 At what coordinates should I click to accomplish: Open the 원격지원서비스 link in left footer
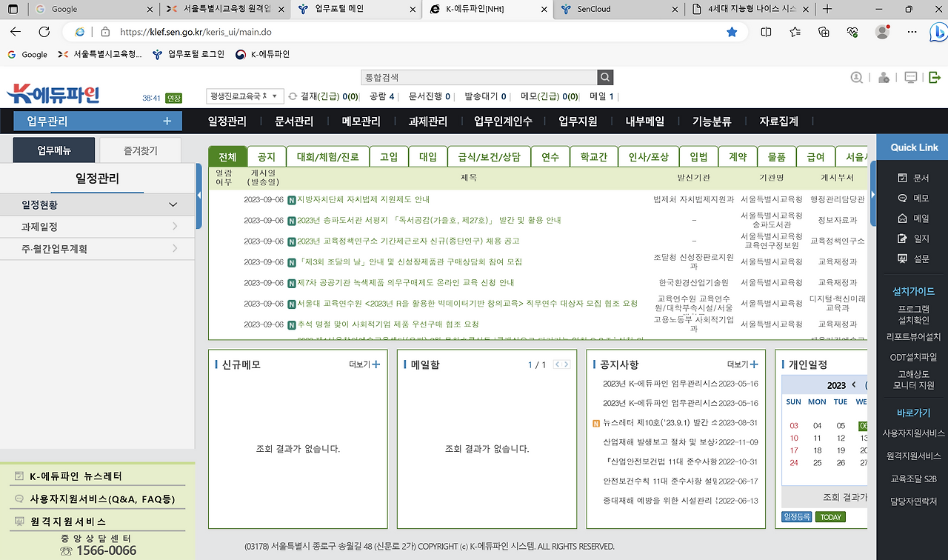[x=68, y=521]
